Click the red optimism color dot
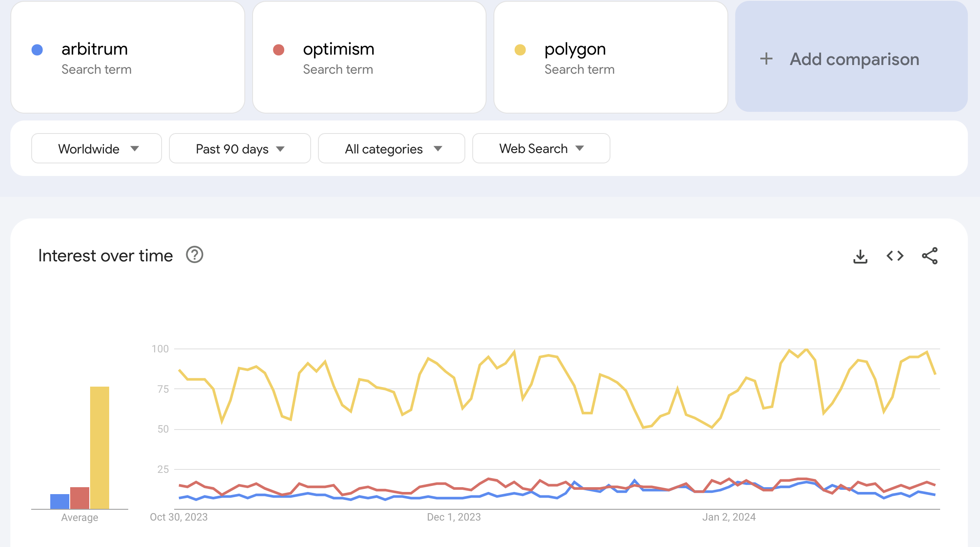The width and height of the screenshot is (980, 547). coord(279,50)
